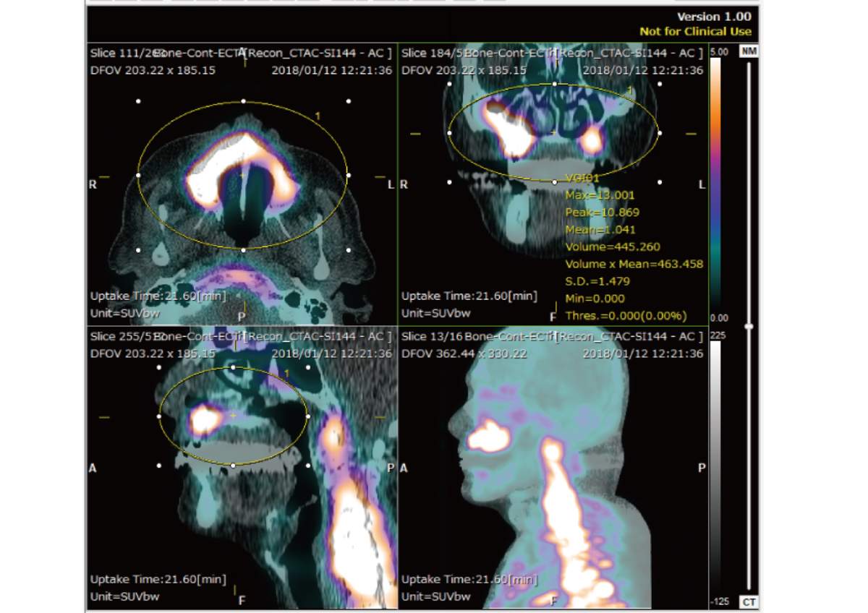Select the top handle of axial ellipse ROI

pyautogui.click(x=243, y=101)
